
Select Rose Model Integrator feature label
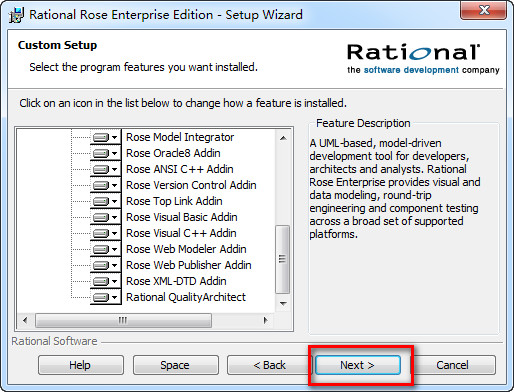180,137
